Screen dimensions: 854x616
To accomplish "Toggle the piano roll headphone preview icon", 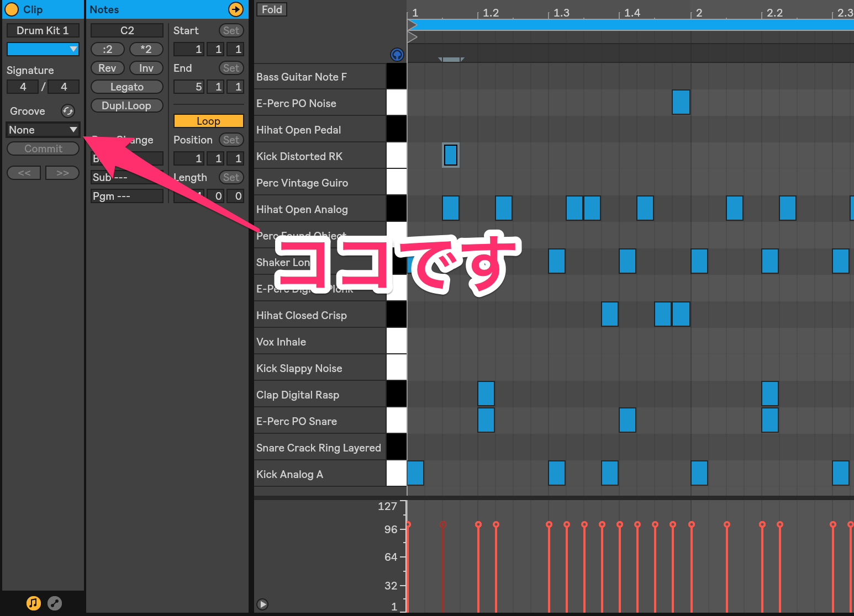I will [397, 55].
